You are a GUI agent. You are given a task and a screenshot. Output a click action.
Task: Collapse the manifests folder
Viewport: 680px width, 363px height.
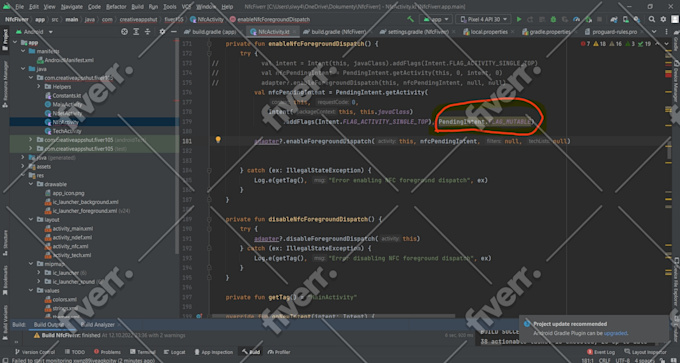tap(23, 51)
